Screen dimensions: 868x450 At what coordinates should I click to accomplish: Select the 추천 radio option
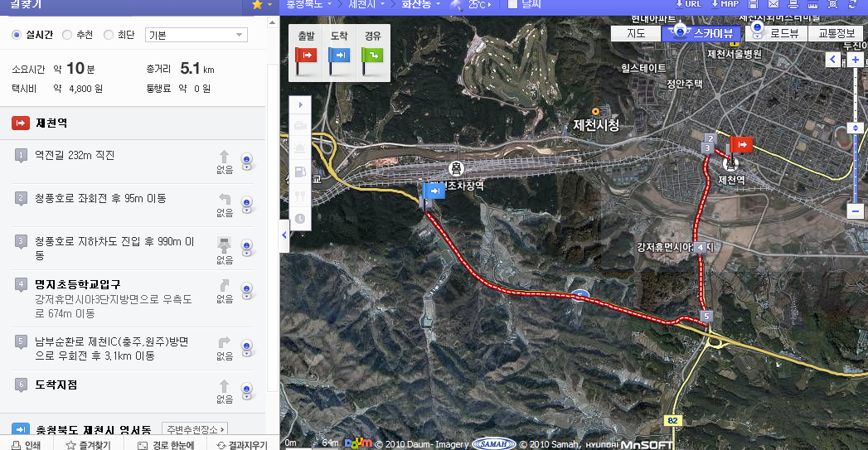[67, 35]
